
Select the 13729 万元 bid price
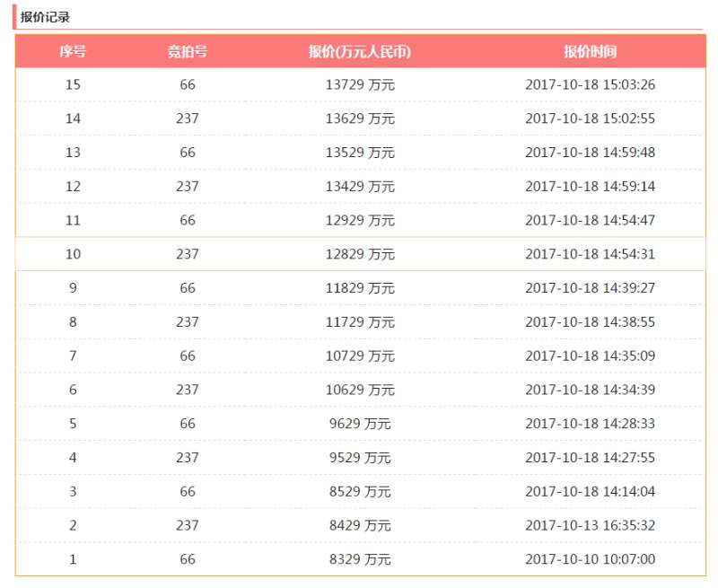(360, 85)
